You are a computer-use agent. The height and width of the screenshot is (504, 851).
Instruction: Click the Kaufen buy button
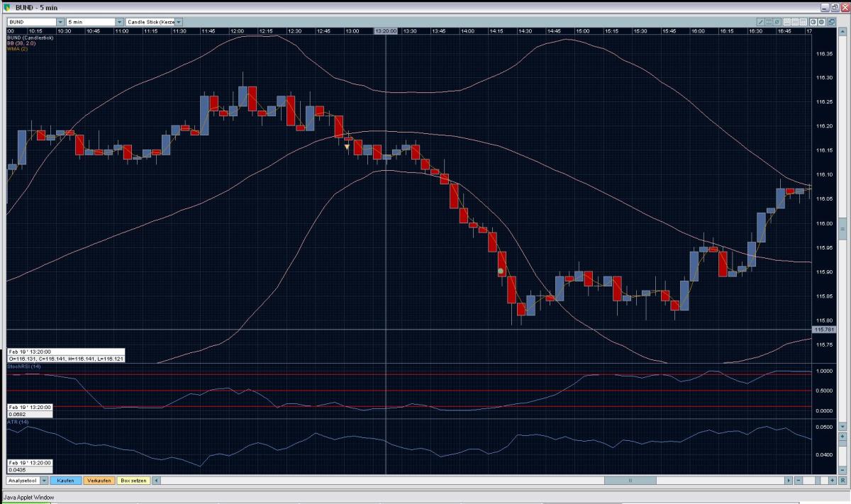[x=65, y=481]
